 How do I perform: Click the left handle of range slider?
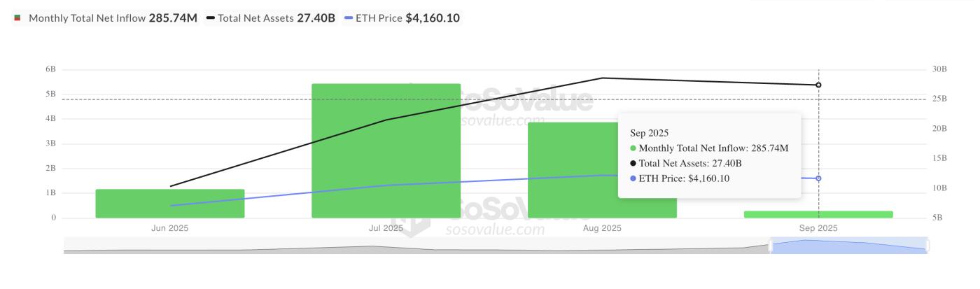click(771, 246)
